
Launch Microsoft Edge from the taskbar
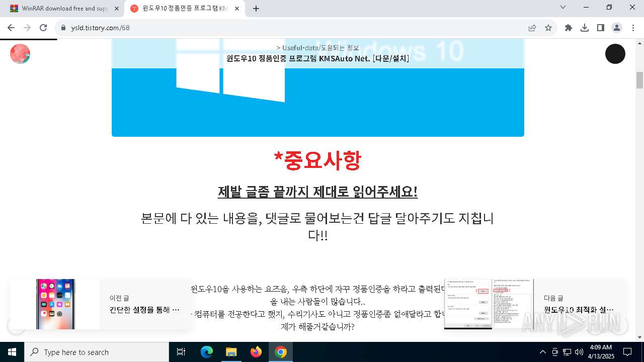[x=207, y=352]
